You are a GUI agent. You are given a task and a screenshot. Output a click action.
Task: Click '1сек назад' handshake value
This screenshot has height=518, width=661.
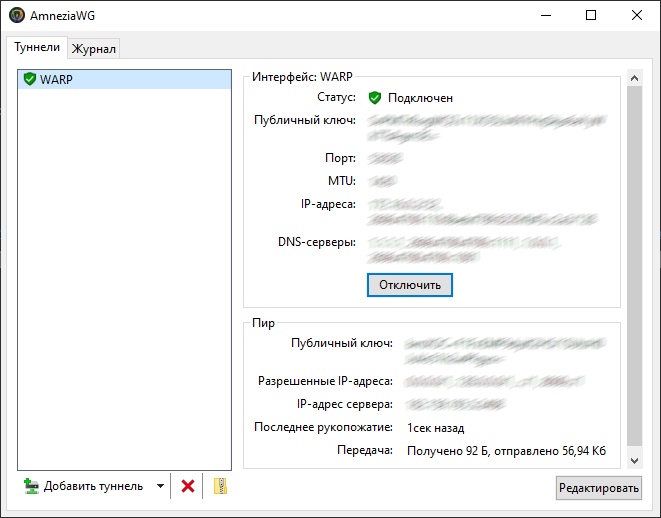[435, 428]
